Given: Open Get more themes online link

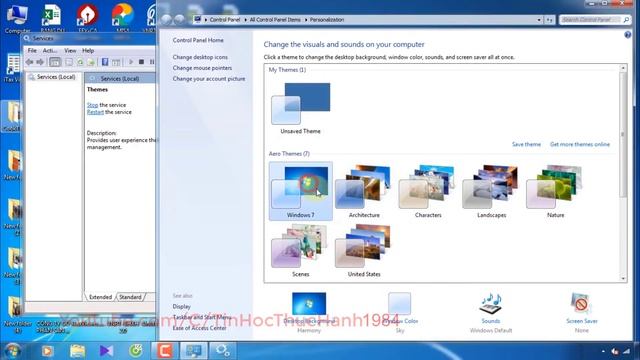Looking at the screenshot, I should tap(580, 144).
